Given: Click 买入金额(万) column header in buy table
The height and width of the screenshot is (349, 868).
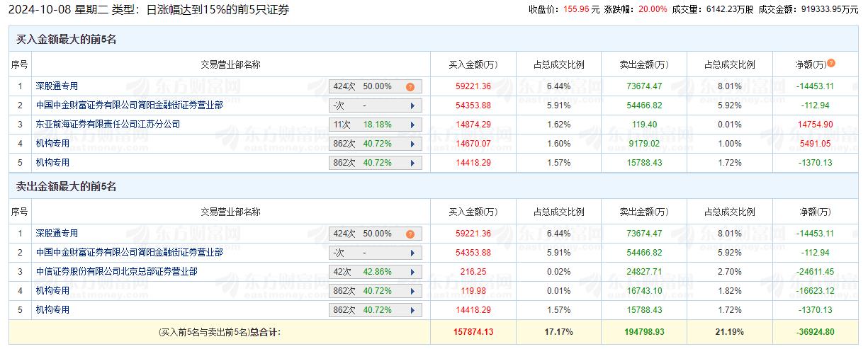Looking at the screenshot, I should pos(473,64).
